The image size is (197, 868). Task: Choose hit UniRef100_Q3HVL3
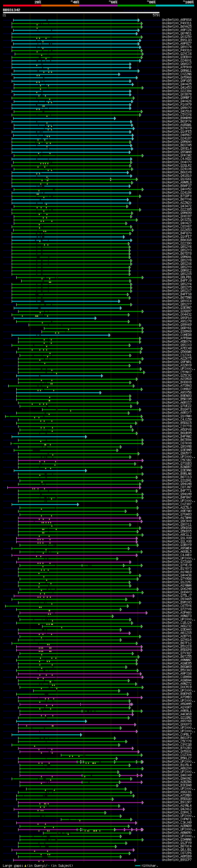(x=177, y=812)
